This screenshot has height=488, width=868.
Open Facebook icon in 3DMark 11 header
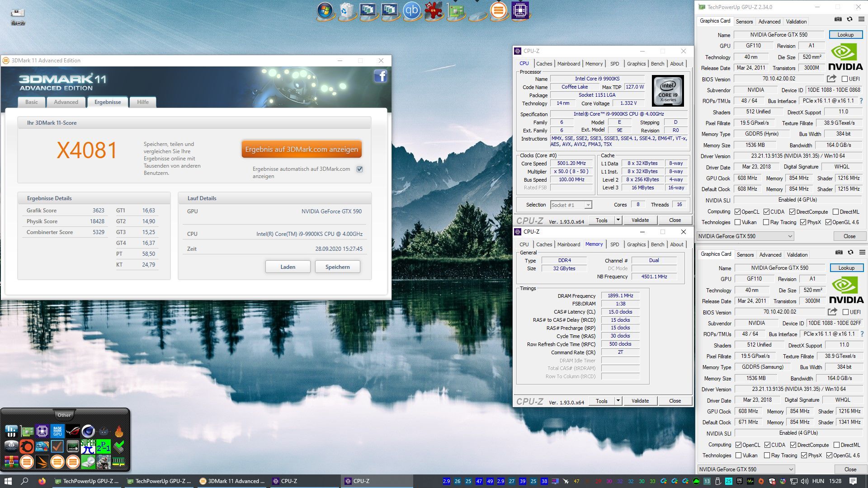(381, 76)
